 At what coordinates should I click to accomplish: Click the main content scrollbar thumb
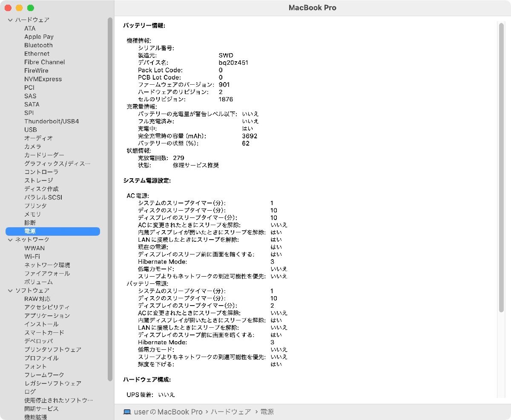[x=501, y=168]
